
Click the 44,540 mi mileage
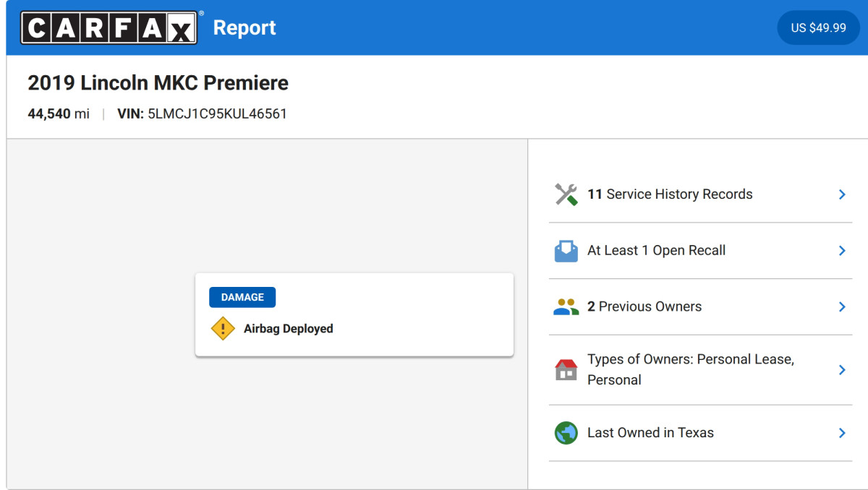coord(59,113)
